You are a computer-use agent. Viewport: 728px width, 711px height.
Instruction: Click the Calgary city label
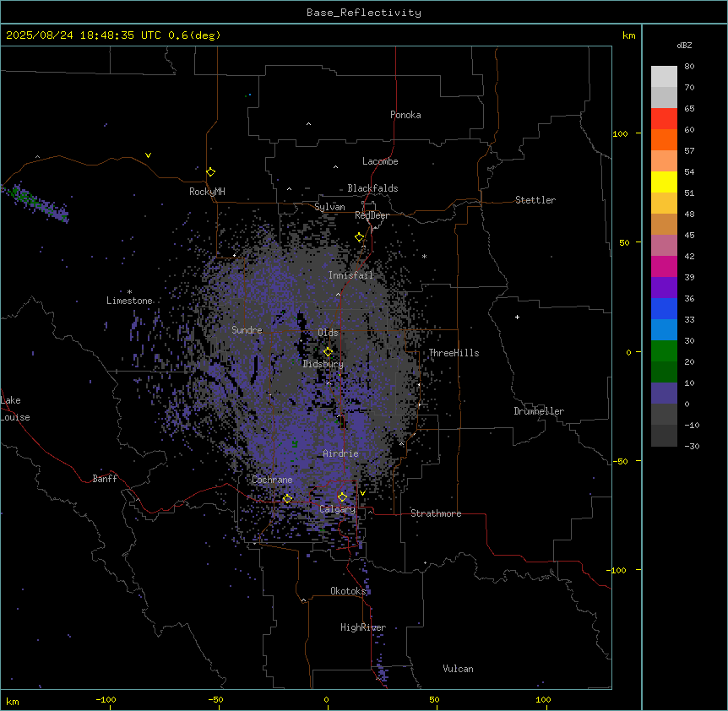click(x=338, y=509)
